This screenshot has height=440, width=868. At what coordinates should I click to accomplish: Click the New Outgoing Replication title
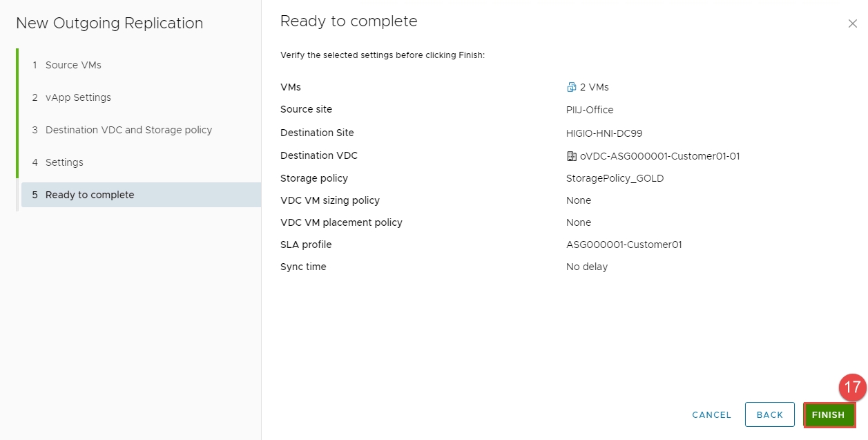109,23
